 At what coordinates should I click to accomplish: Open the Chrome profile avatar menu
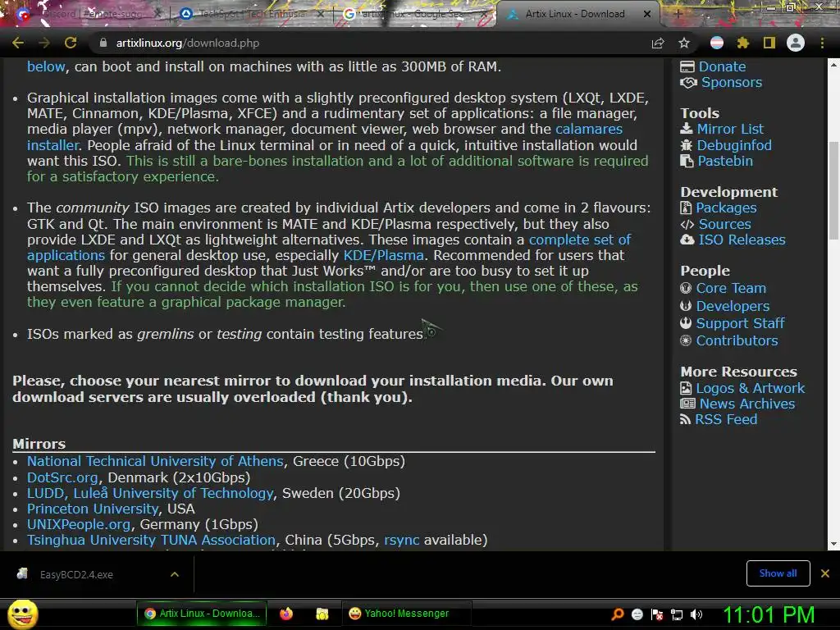796,43
